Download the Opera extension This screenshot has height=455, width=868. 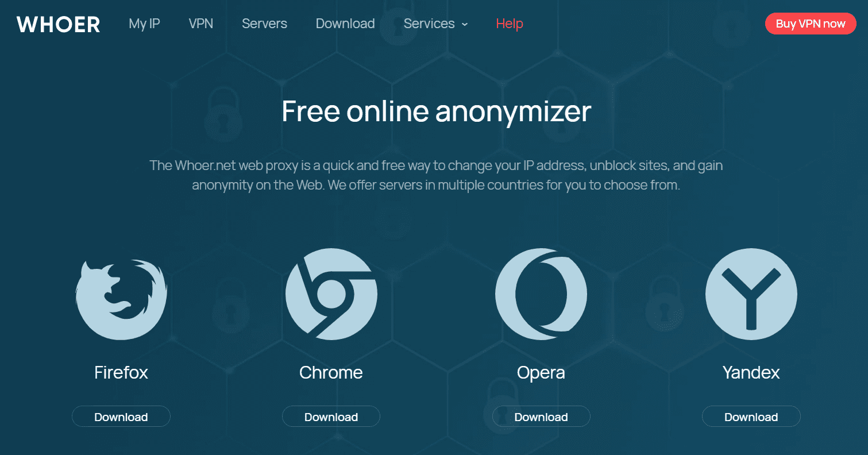541,417
